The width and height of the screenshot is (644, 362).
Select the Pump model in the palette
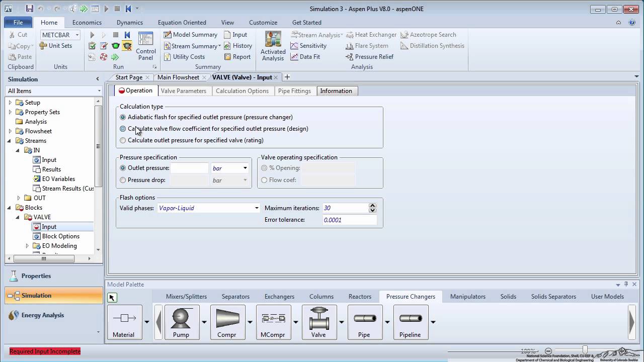tap(181, 322)
